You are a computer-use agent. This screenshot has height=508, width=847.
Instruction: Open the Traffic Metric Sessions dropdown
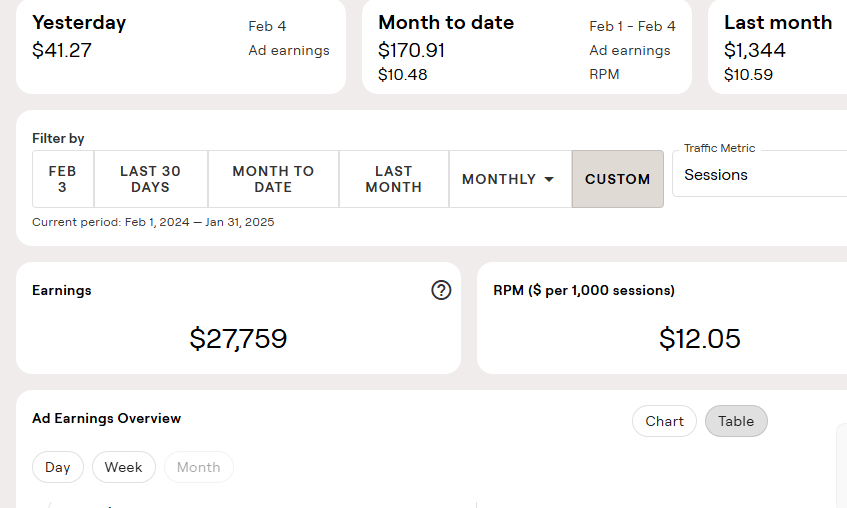coord(760,175)
